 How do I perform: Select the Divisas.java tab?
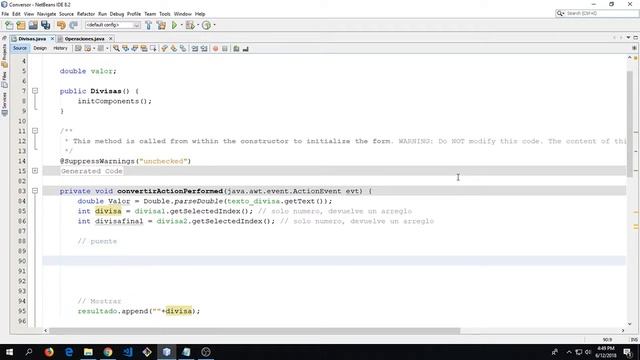[x=32, y=39]
